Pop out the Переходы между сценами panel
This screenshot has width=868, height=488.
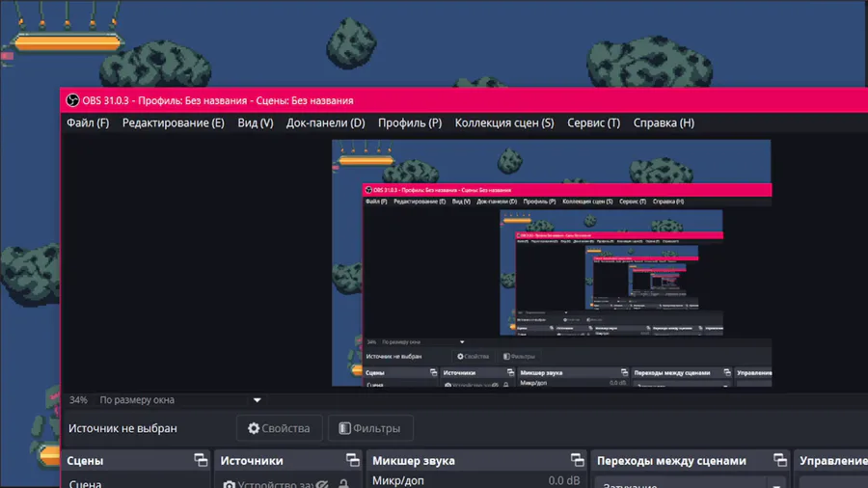[779, 460]
